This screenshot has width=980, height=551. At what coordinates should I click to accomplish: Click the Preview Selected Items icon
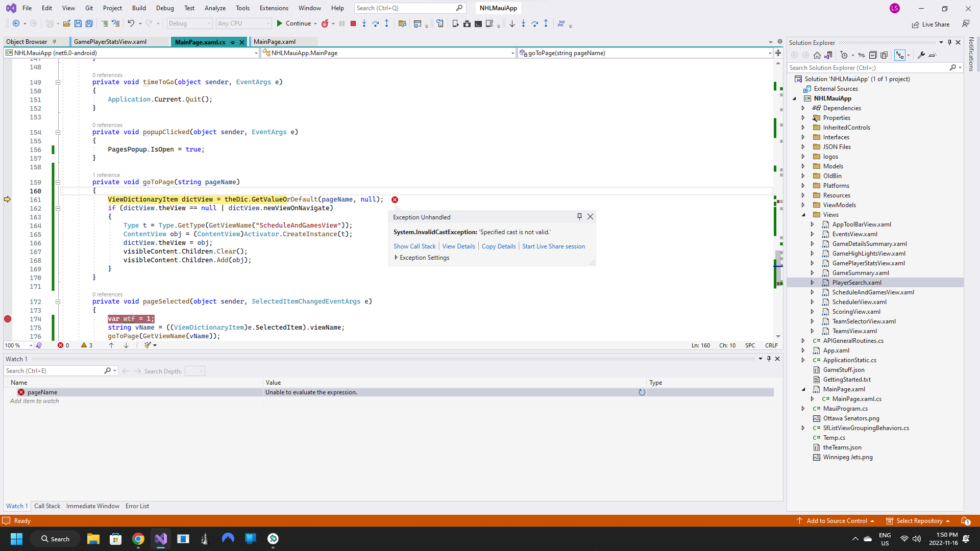(x=933, y=55)
